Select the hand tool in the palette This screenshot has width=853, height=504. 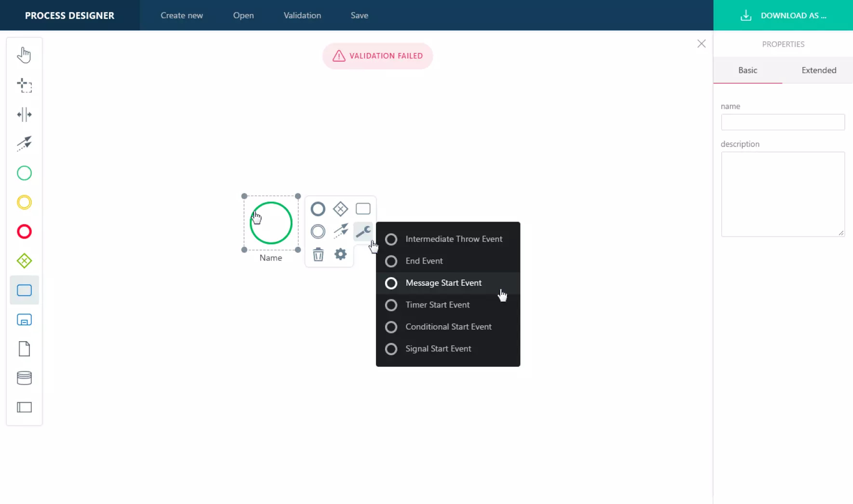coord(24,55)
